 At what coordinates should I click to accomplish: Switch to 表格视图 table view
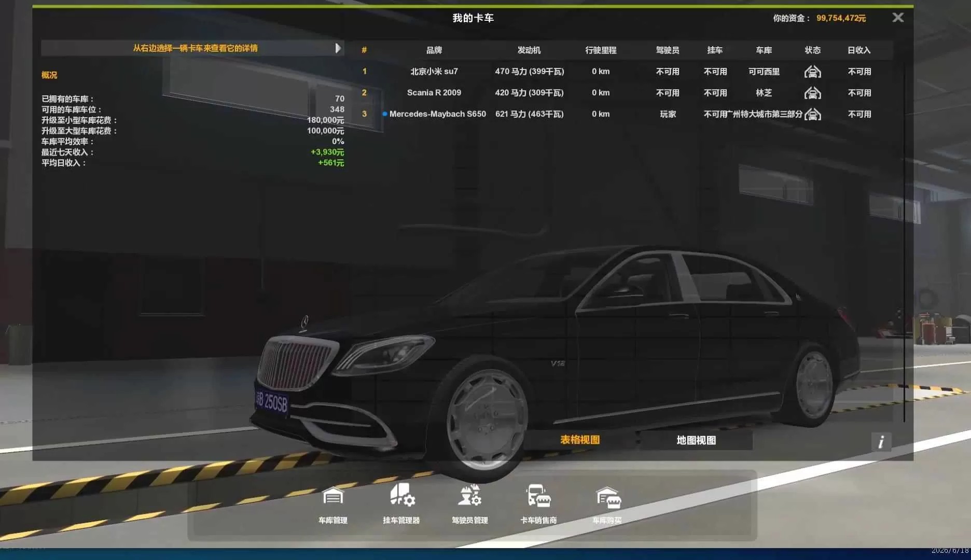point(580,440)
